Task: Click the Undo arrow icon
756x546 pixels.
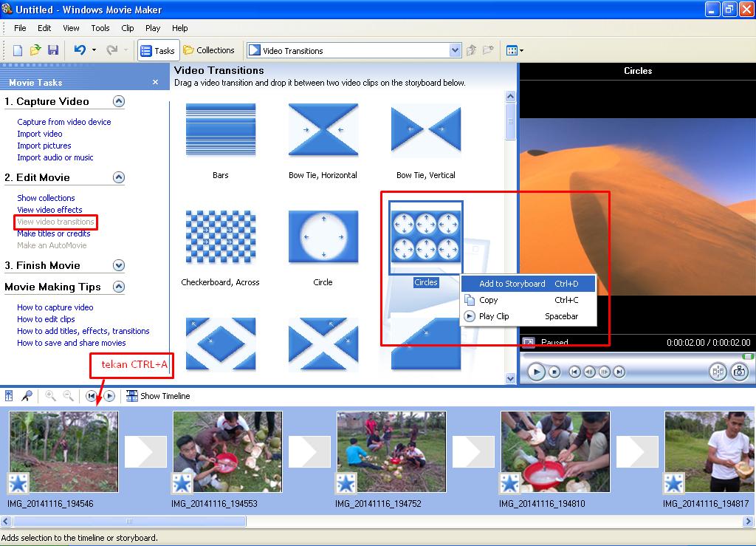Action: click(80, 50)
